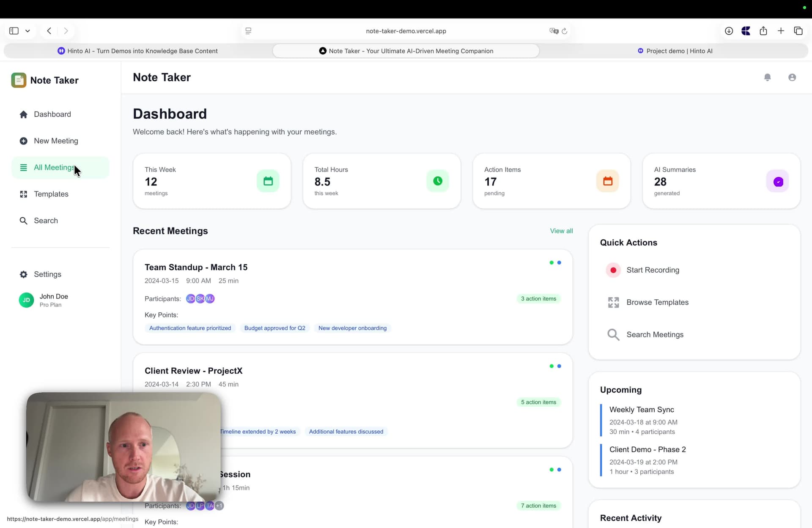Open Safari downloads icon

729,31
